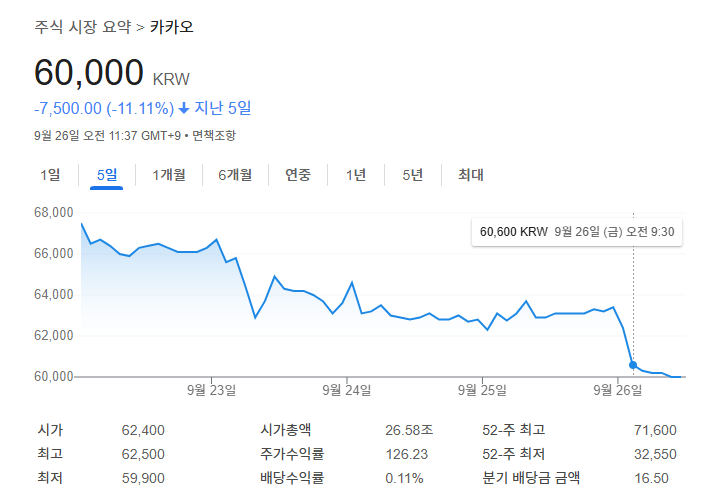This screenshot has width=720, height=502.
Task: Click the 9월 24일 axis label
Action: pos(347,390)
